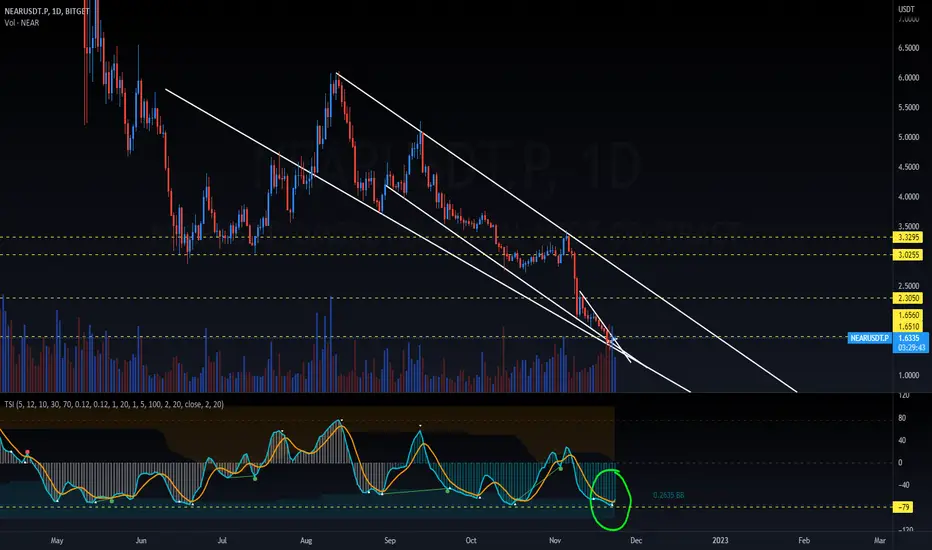This screenshot has width=932, height=550.
Task: Click Feb on the time axis
Action: click(804, 540)
